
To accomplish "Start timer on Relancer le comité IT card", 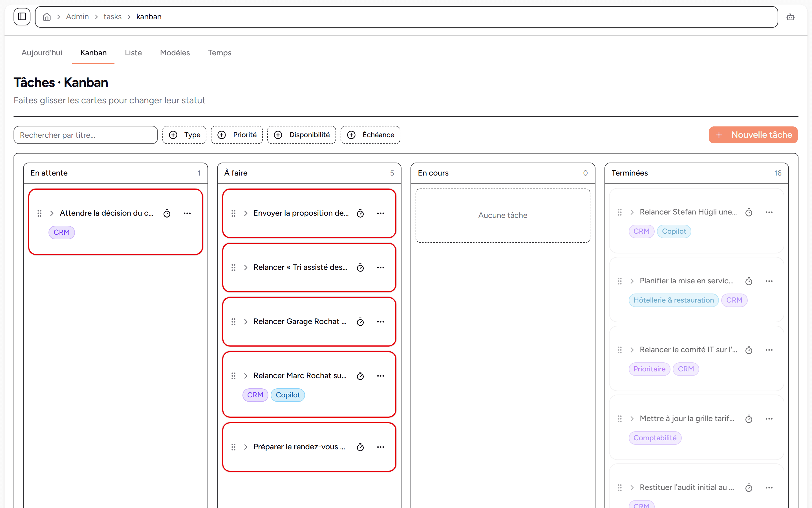I will 749,350.
